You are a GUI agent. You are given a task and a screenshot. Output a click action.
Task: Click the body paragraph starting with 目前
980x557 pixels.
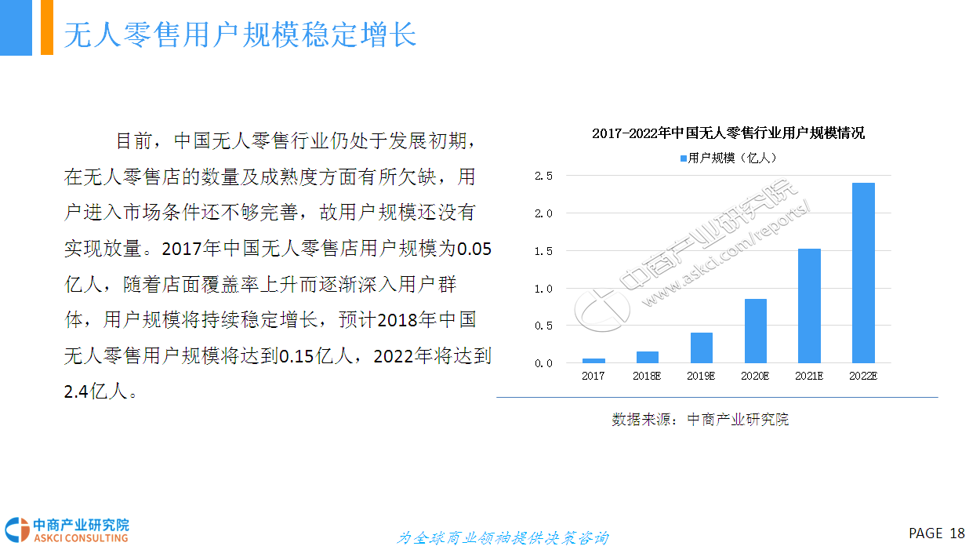coord(277,265)
